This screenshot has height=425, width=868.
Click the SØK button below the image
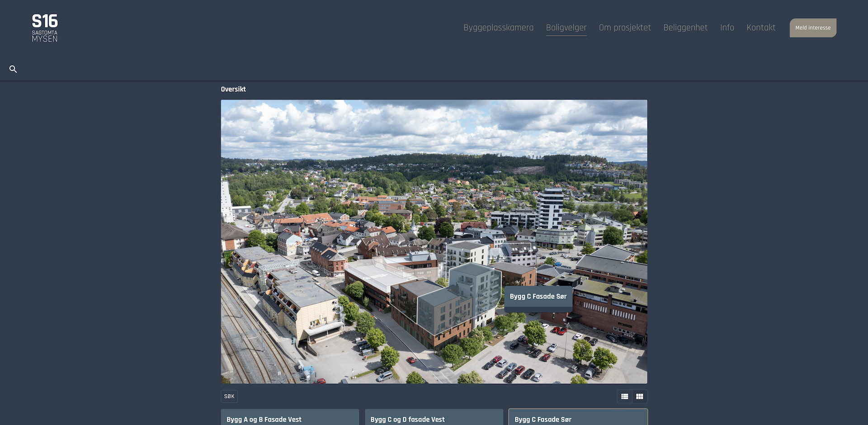click(229, 397)
